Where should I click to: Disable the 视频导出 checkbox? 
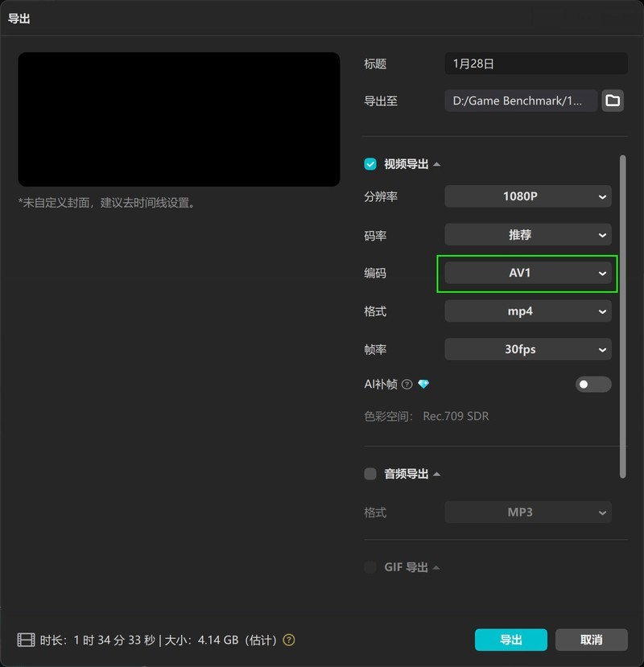tap(369, 163)
